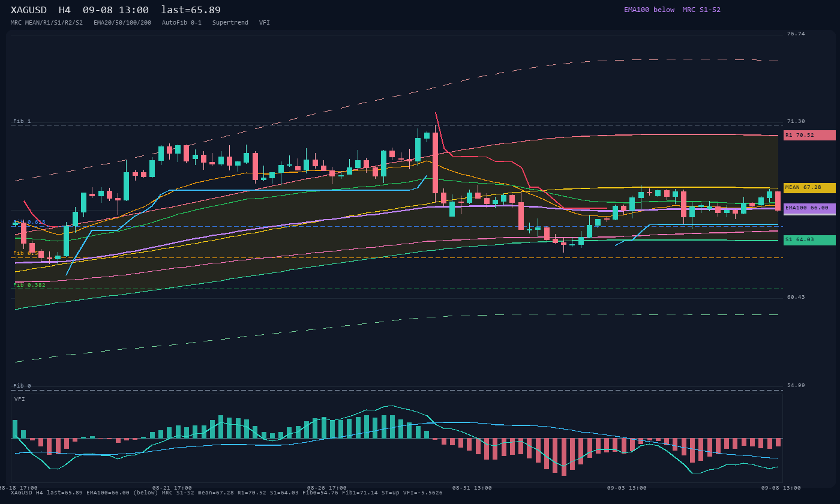Click the MRC S1-S2 status text
The width and height of the screenshot is (840, 504).
701,10
